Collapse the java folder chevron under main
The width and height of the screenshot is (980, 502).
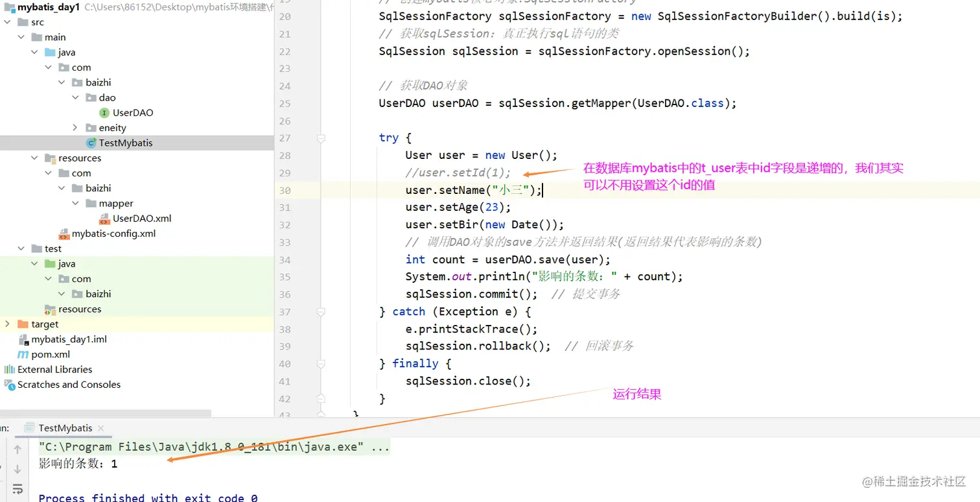(x=35, y=53)
